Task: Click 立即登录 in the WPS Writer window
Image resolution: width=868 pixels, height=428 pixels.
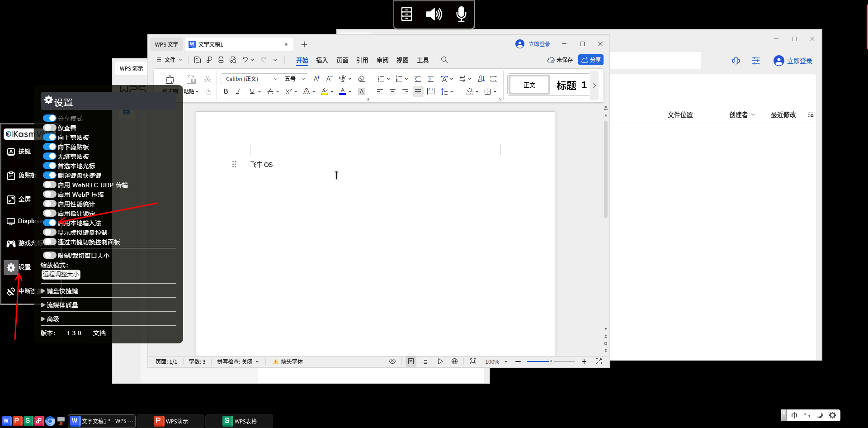Action: [533, 44]
